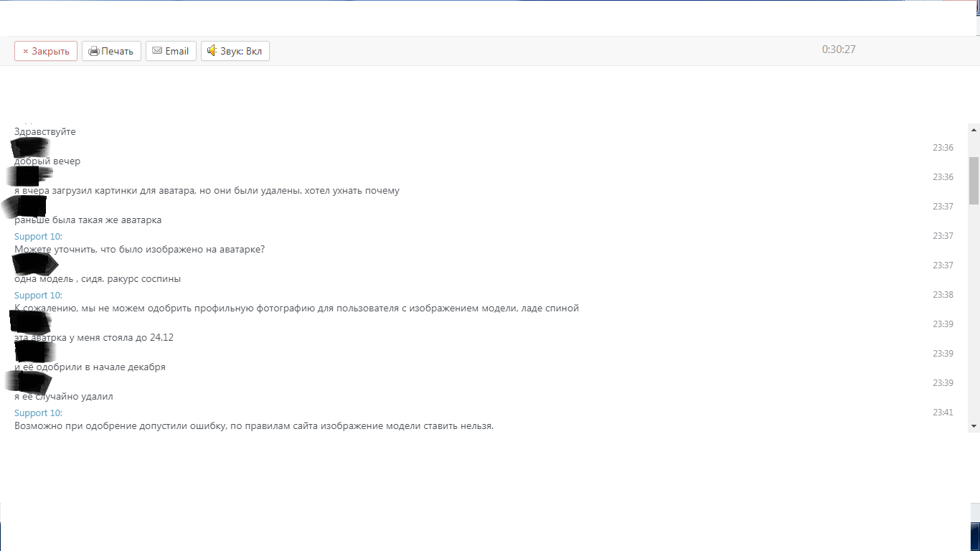This screenshot has width=980, height=551.
Task: Click the message "и её одобрили в начале декабря"
Action: click(x=90, y=367)
